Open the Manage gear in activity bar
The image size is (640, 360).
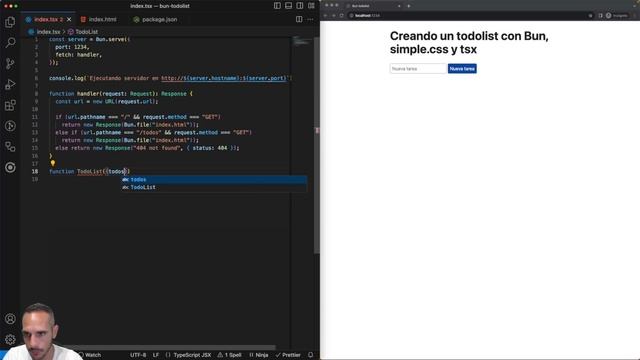(10, 339)
